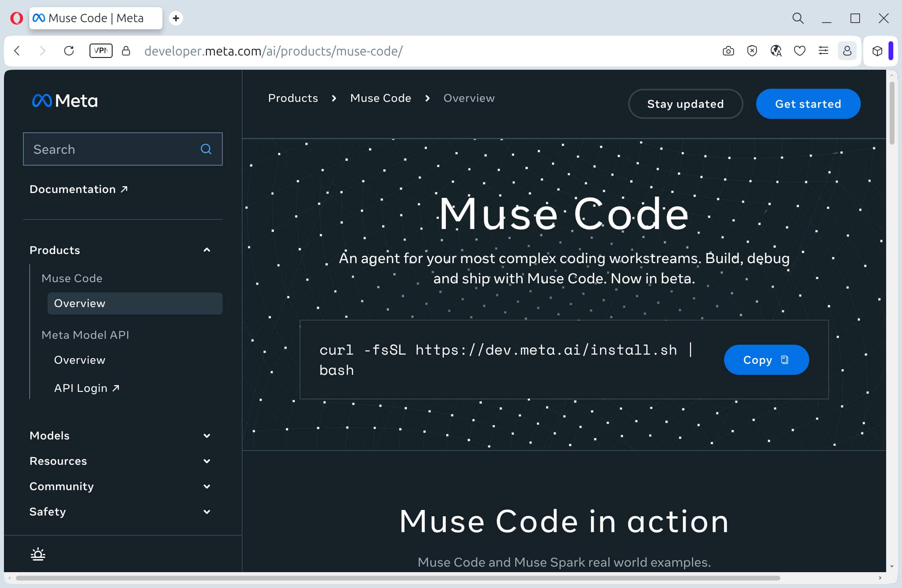Screen dimensions: 902x588
Task: Click the Get started button
Action: pyautogui.click(x=808, y=104)
